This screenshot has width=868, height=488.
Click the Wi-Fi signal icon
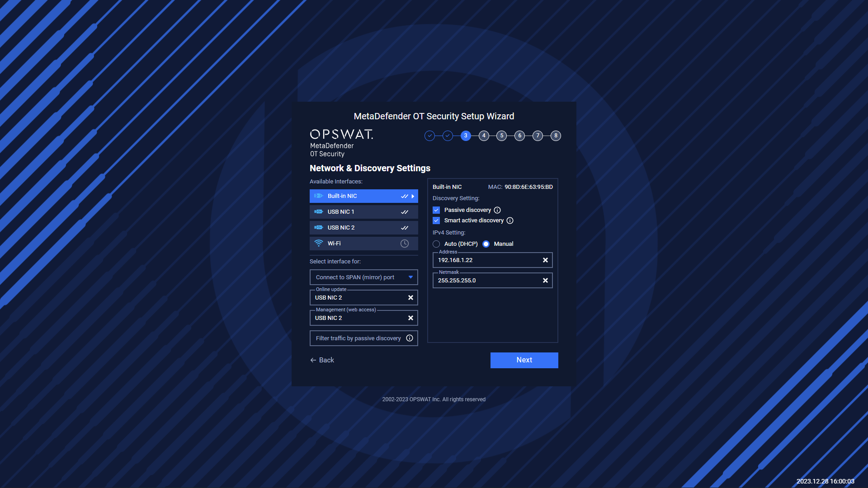[x=319, y=244]
